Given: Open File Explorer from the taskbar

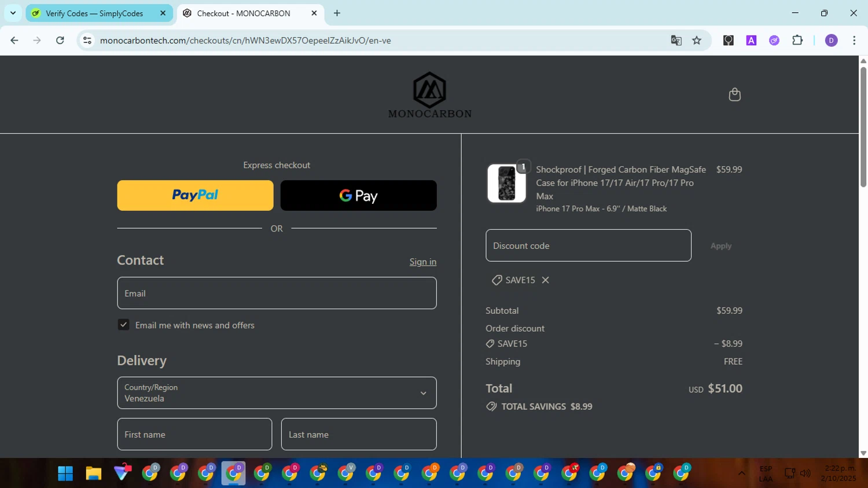Looking at the screenshot, I should point(94,474).
